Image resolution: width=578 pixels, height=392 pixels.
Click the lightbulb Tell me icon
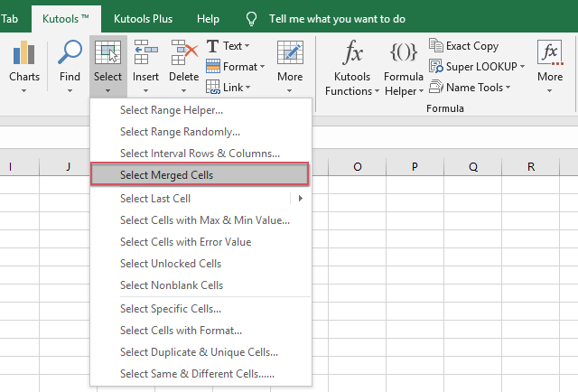pyautogui.click(x=251, y=18)
